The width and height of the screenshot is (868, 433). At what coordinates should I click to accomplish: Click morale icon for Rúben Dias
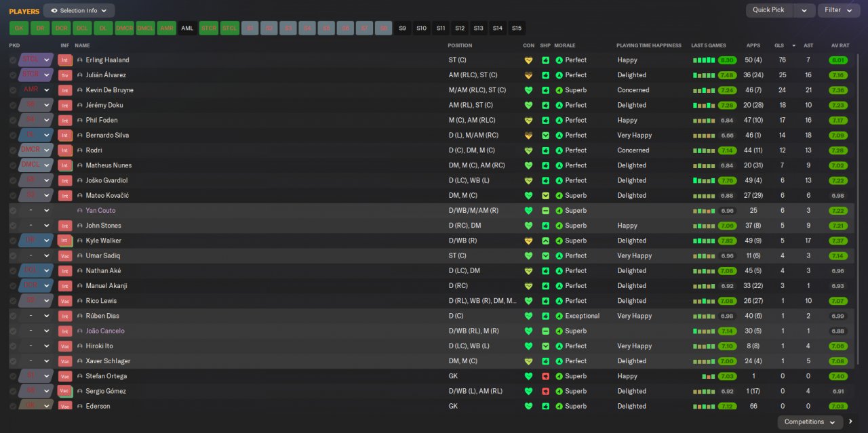tap(559, 316)
